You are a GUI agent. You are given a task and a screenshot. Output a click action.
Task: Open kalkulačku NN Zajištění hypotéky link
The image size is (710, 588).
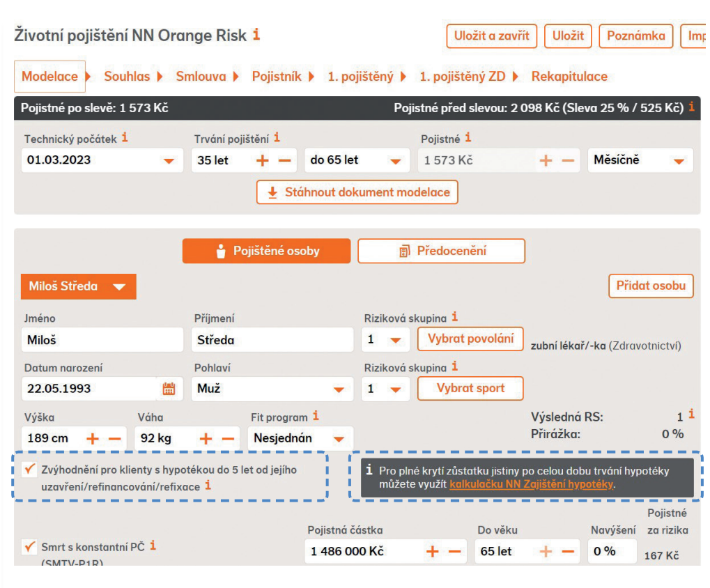click(532, 484)
